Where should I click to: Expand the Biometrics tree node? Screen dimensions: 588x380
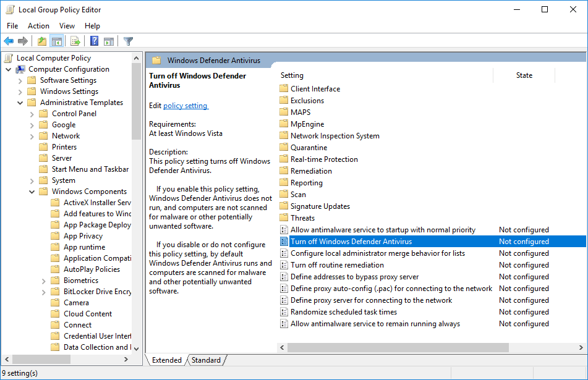click(x=43, y=281)
